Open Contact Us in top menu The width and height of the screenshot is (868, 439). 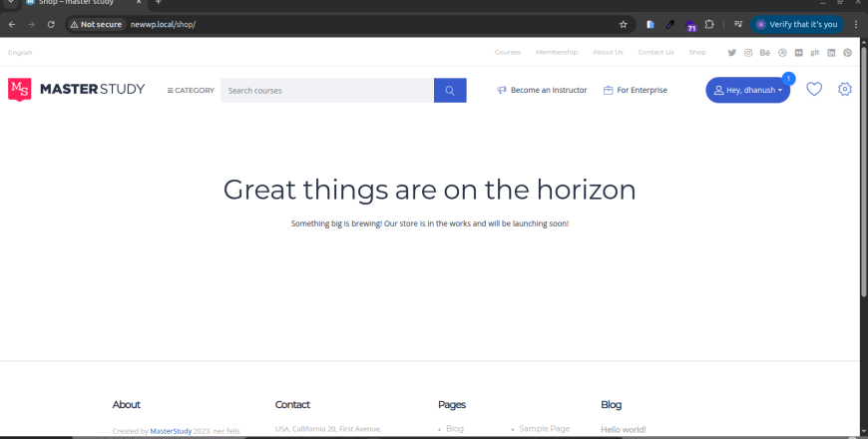point(655,52)
